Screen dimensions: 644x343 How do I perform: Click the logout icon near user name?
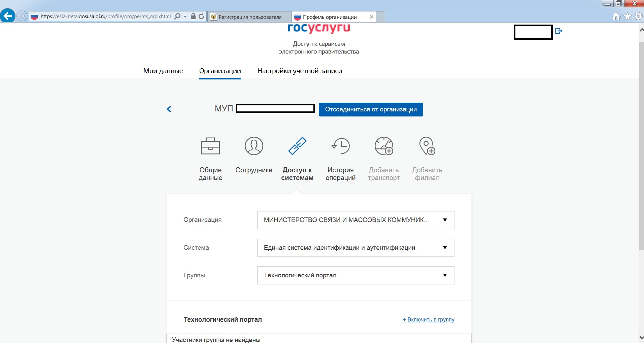tap(559, 31)
